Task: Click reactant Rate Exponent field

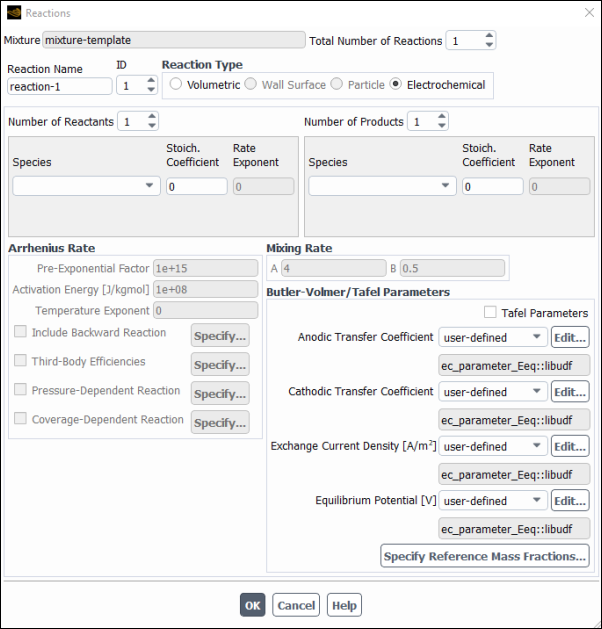Action: click(x=264, y=187)
